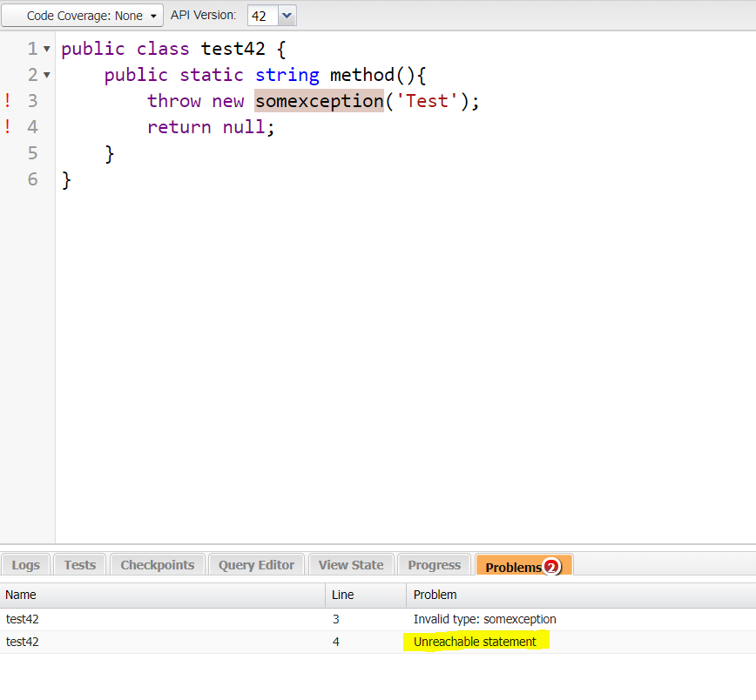The image size is (756, 700).
Task: Click line number 3 in the gutter
Action: coord(32,100)
